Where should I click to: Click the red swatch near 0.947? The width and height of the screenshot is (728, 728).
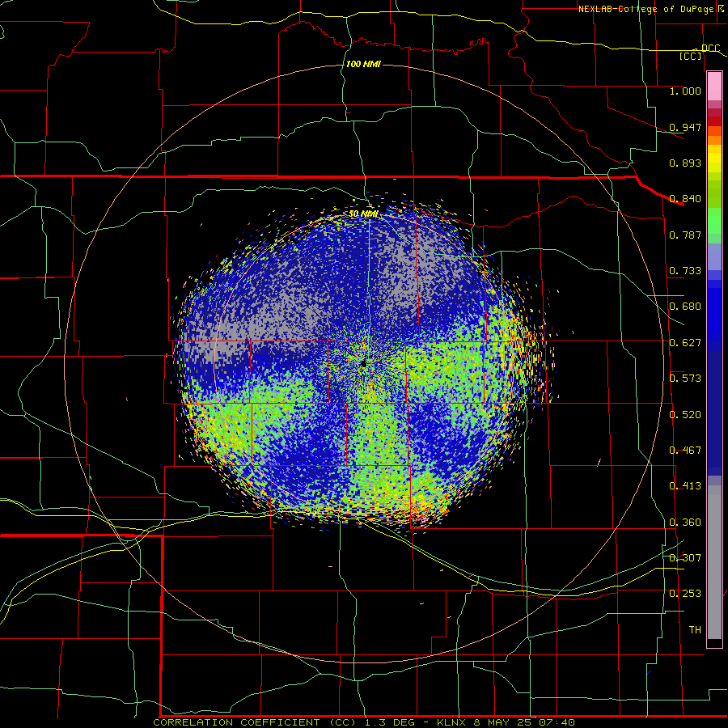pyautogui.click(x=714, y=121)
